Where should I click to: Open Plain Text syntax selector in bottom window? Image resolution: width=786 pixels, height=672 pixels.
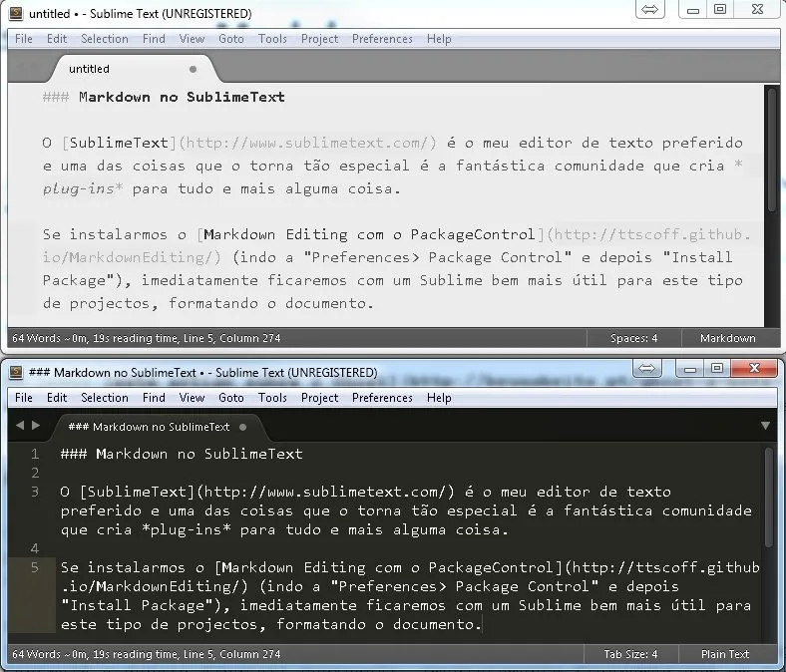point(725,654)
